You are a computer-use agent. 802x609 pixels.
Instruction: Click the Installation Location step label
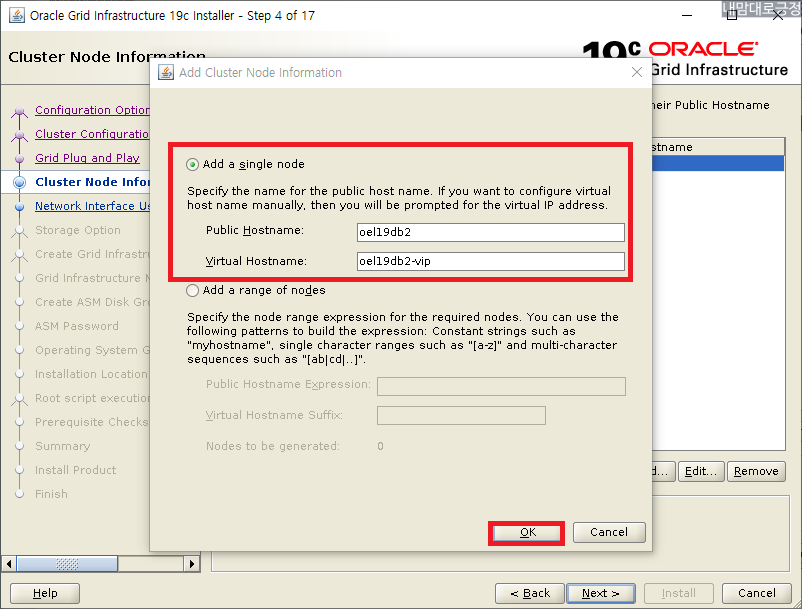pyautogui.click(x=91, y=374)
